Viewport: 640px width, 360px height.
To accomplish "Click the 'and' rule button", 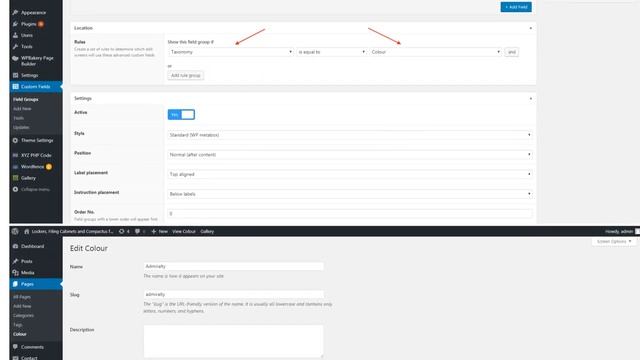I will 512,52.
